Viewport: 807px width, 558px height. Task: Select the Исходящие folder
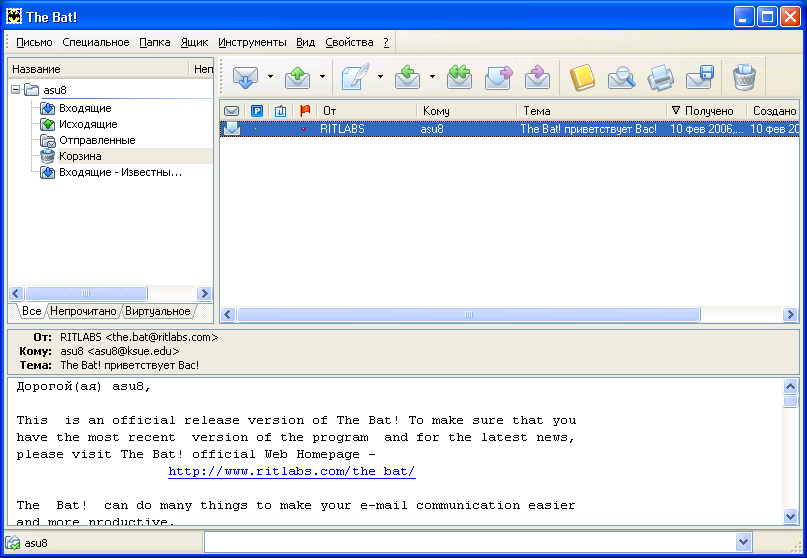88,124
